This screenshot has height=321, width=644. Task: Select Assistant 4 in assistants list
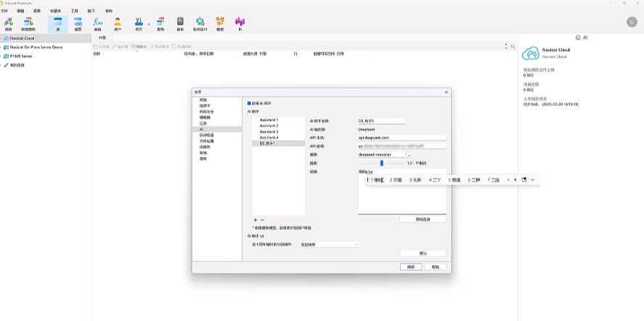279,137
